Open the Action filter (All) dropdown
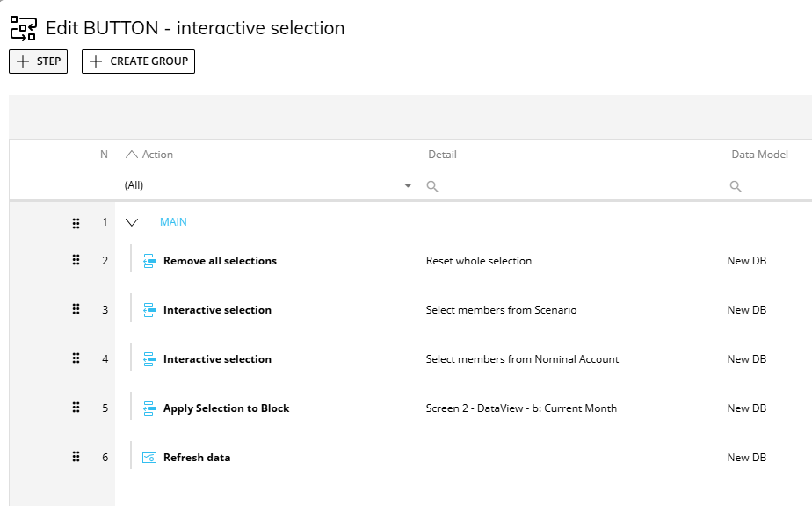Viewport: 812px width, 506px height. coord(407,186)
